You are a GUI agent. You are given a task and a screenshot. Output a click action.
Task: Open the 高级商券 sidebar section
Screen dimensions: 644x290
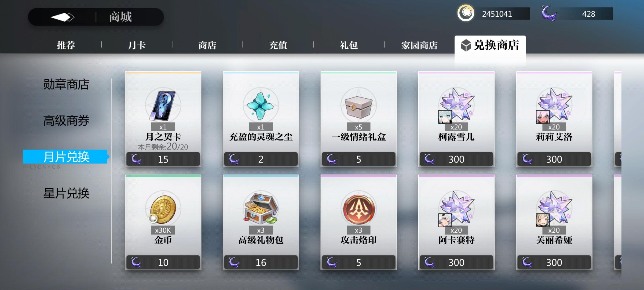66,121
